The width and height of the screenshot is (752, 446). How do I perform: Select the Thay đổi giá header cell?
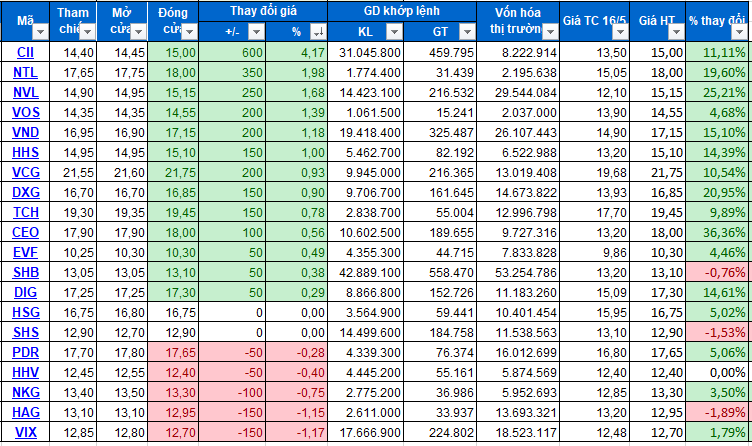(x=263, y=11)
